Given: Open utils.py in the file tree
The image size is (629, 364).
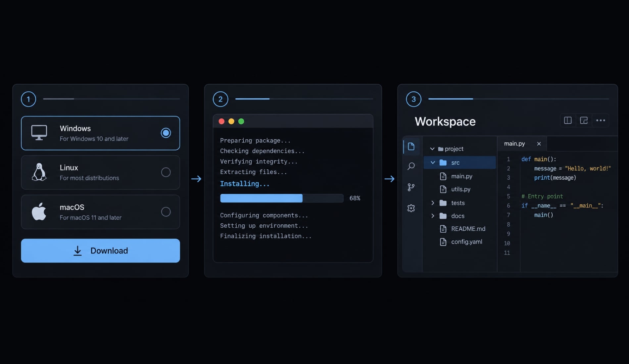Looking at the screenshot, I should pyautogui.click(x=461, y=189).
